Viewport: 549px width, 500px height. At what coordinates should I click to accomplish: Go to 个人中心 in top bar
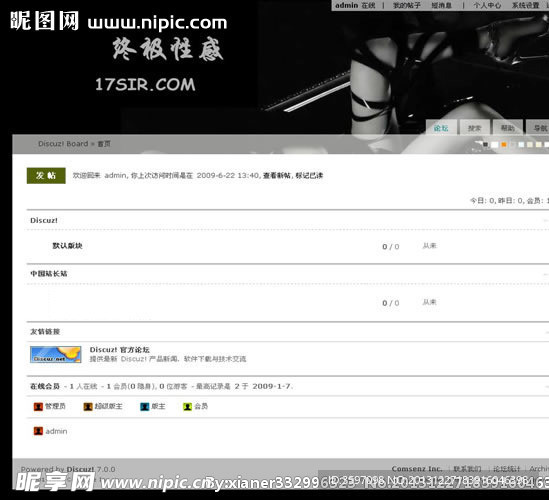(487, 5)
